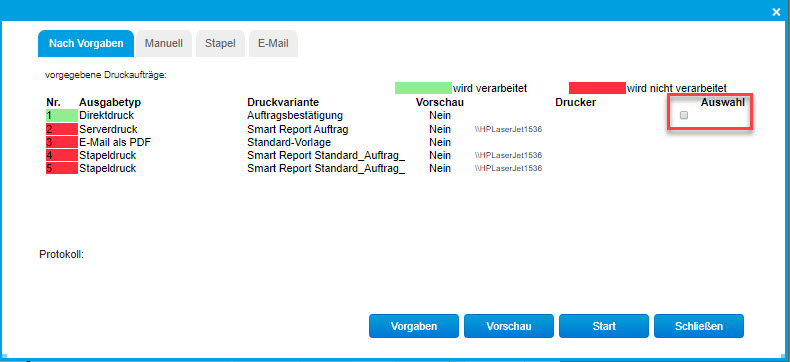Click the Auftragsbestätigung print variant

(295, 115)
